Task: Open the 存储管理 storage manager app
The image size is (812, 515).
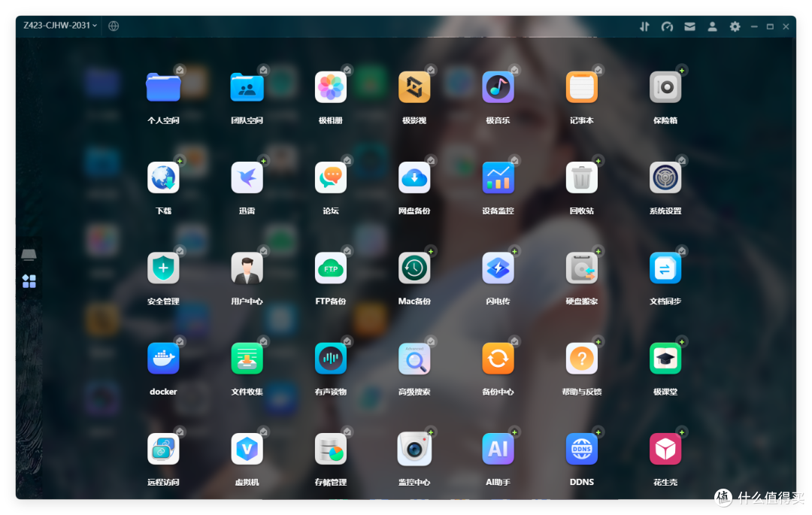Action: [x=330, y=449]
